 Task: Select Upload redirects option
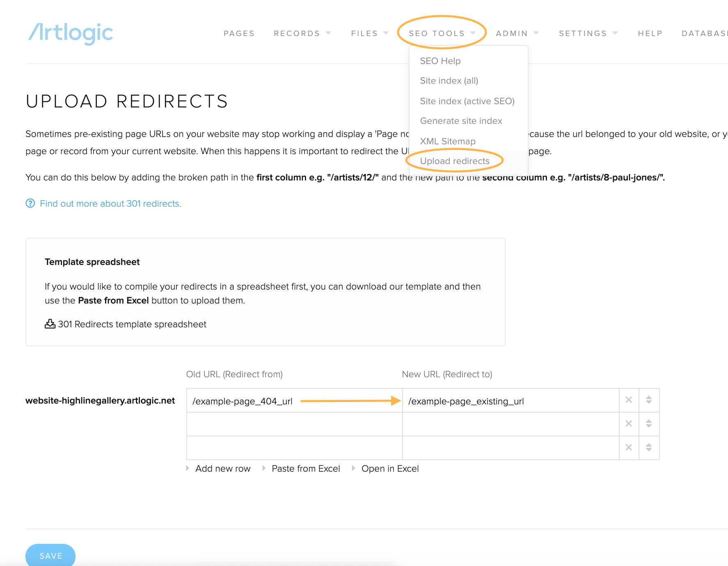[455, 161]
